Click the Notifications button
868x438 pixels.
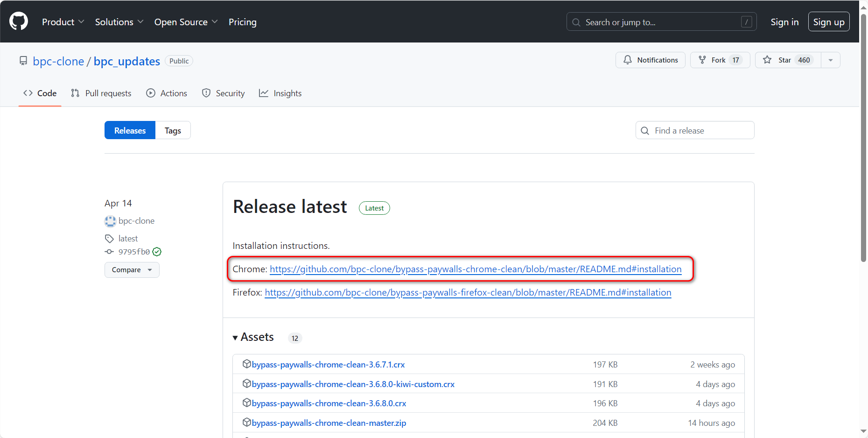coord(651,60)
